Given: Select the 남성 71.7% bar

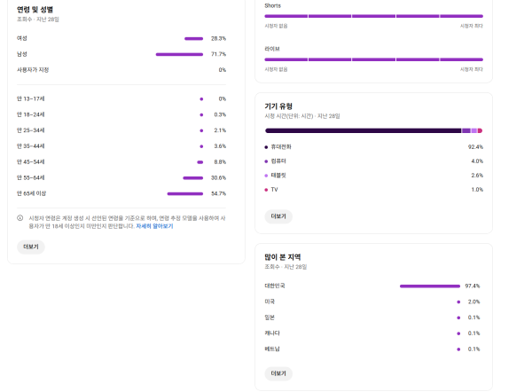Looking at the screenshot, I should [179, 54].
